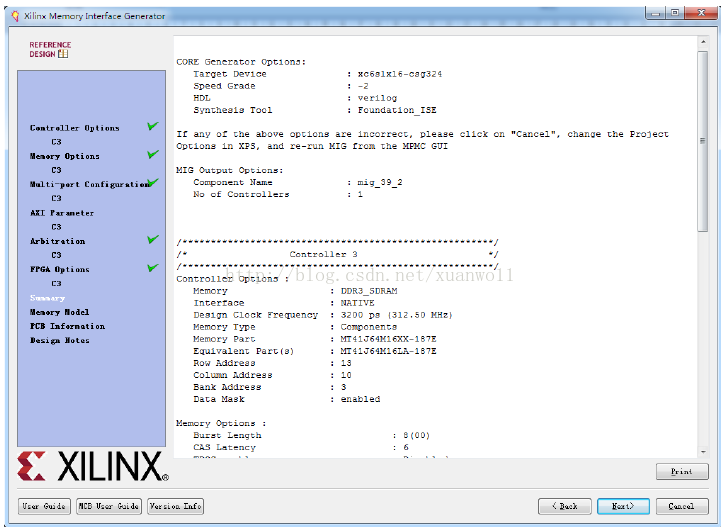
Task: Select AXI Parameter step
Action: pyautogui.click(x=62, y=213)
